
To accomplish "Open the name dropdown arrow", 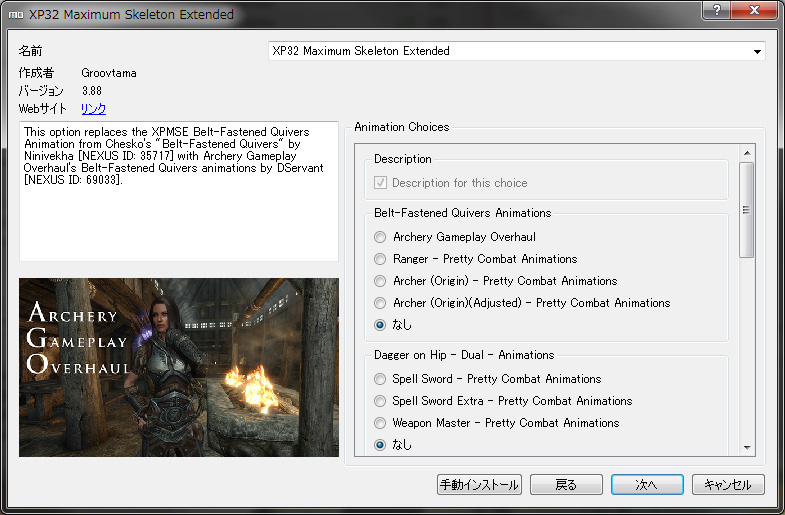I will 757,51.
